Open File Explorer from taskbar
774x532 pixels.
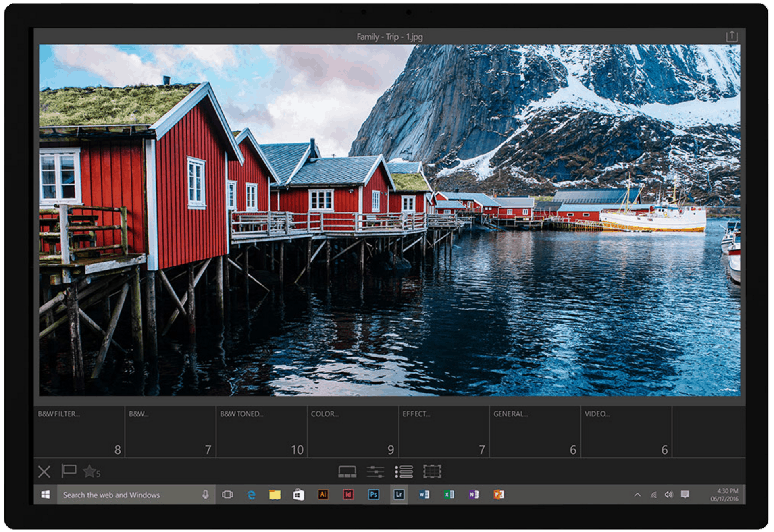pos(275,495)
